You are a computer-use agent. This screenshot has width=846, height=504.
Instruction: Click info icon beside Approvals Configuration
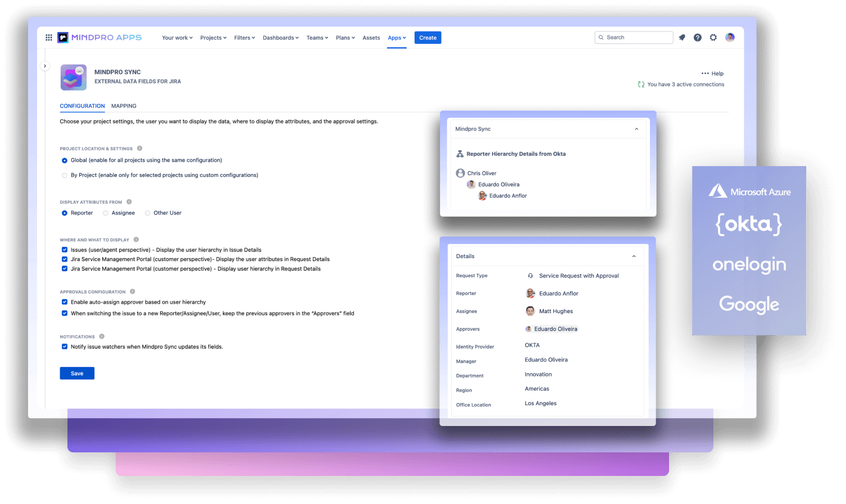coord(133,292)
